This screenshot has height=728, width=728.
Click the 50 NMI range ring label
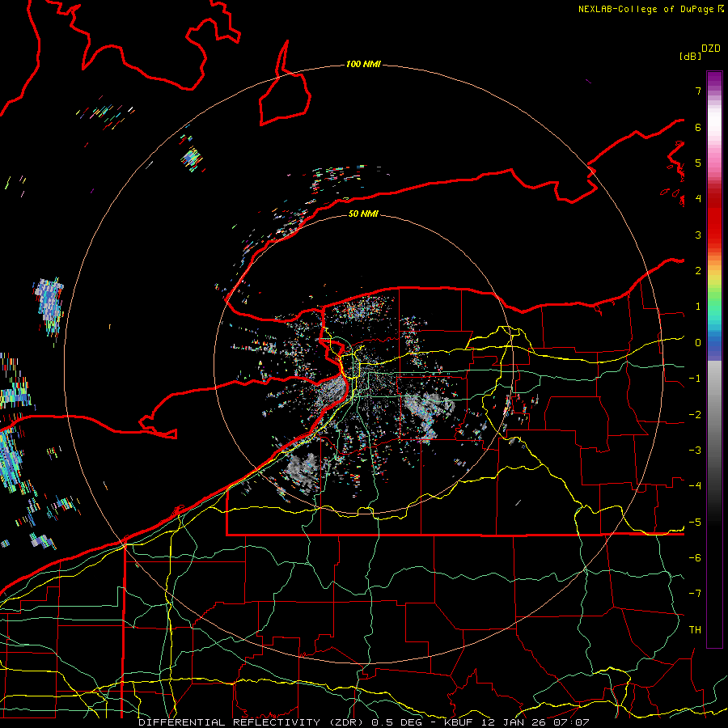tap(363, 214)
